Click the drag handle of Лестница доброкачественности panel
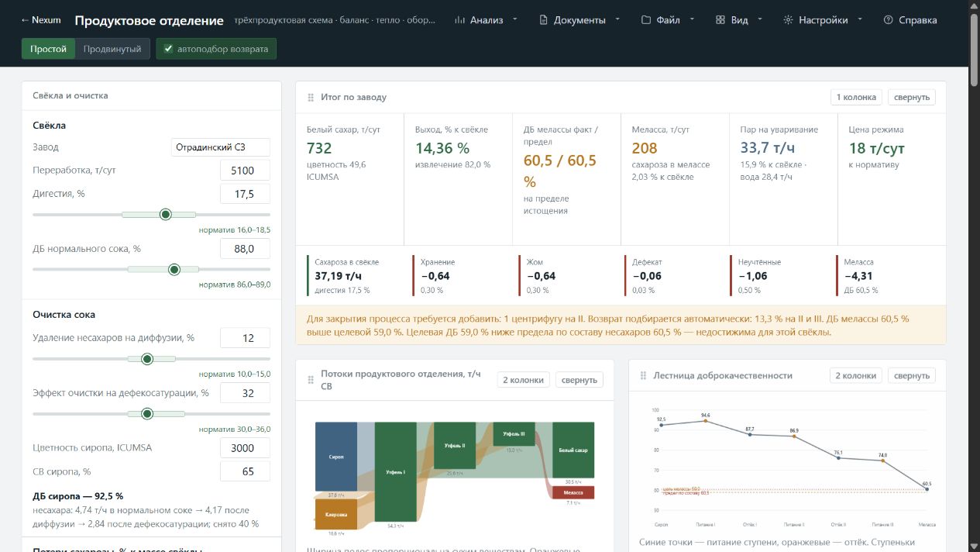Viewport: 980px width, 552px height. tap(645, 376)
